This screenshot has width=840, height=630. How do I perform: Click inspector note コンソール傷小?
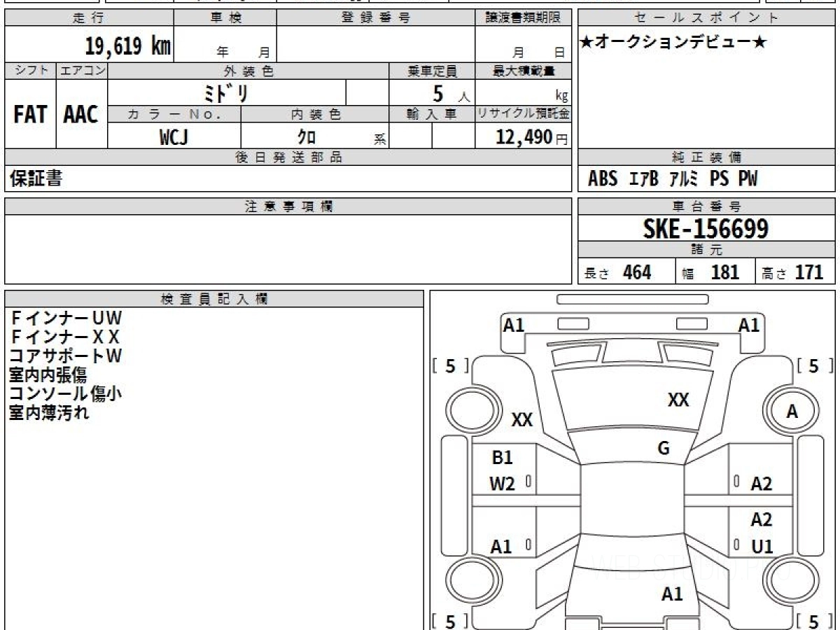point(66,394)
